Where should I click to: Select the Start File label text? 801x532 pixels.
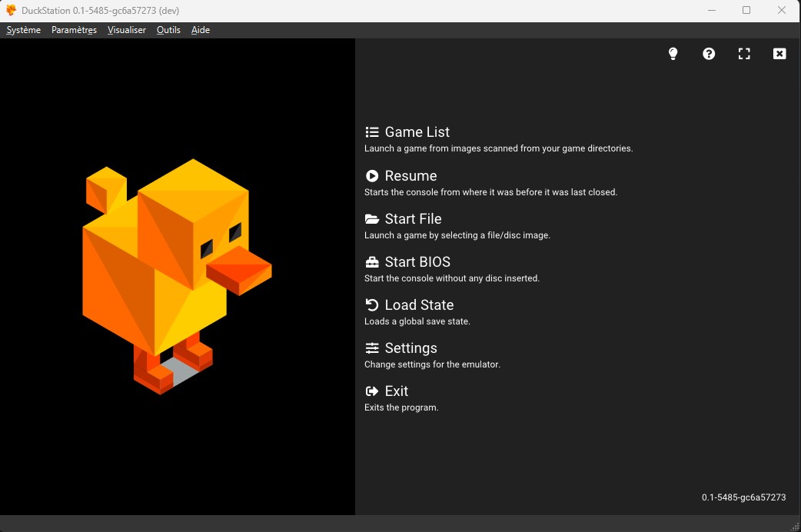click(x=413, y=219)
